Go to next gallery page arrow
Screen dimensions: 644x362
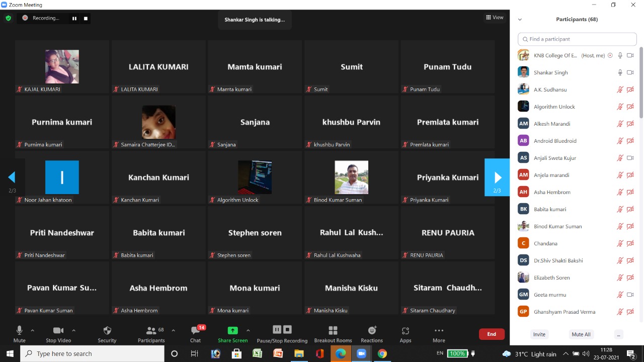tap(497, 177)
